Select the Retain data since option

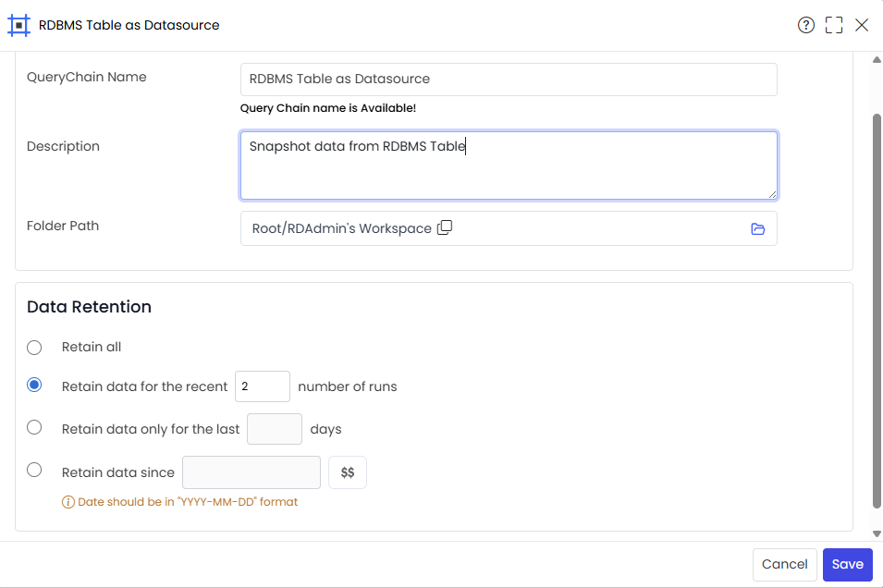click(34, 470)
